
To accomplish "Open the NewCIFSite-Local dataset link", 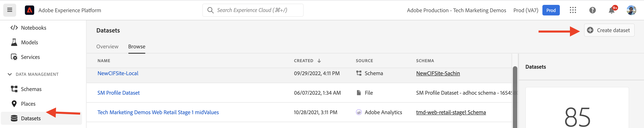I will click(x=118, y=73).
